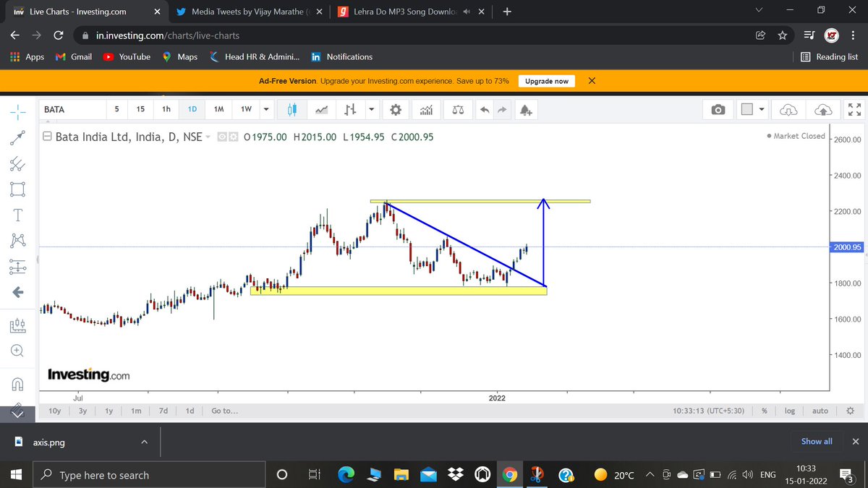
Task: Toggle auto scale
Action: tap(820, 411)
